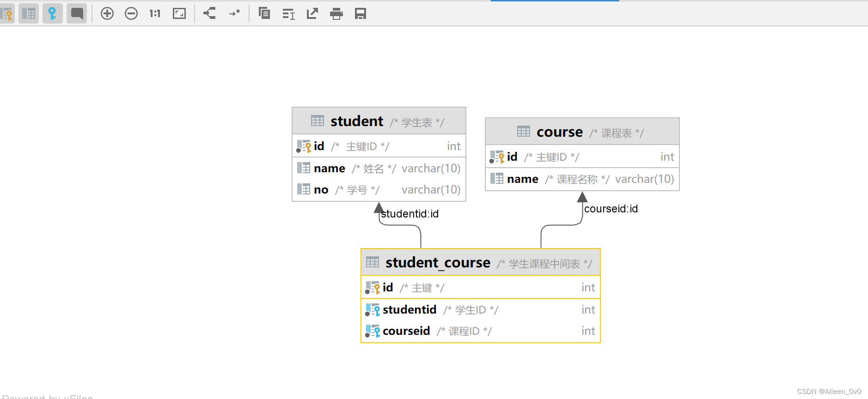Click the studentid foreign key icon

coord(373,310)
